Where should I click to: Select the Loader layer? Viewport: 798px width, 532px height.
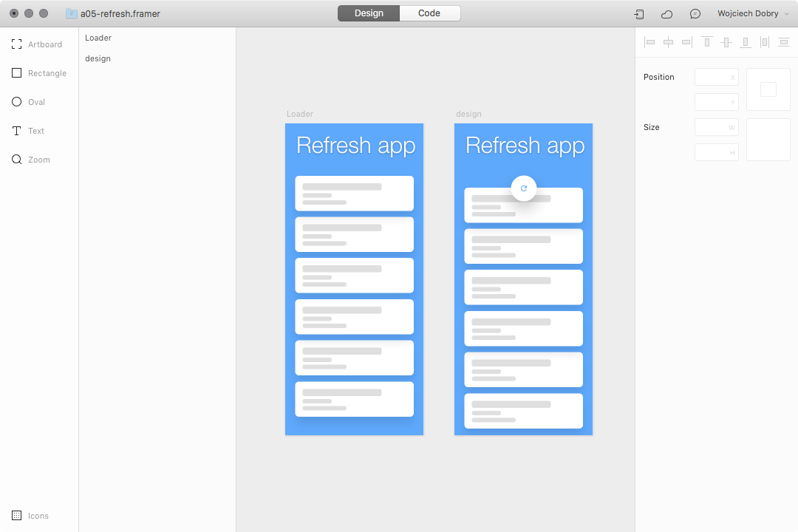coord(98,38)
